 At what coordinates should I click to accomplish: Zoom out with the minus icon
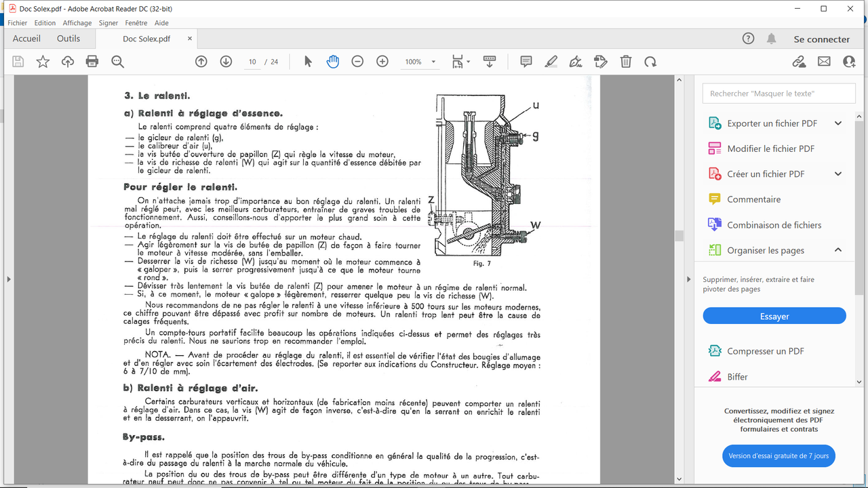click(x=357, y=62)
